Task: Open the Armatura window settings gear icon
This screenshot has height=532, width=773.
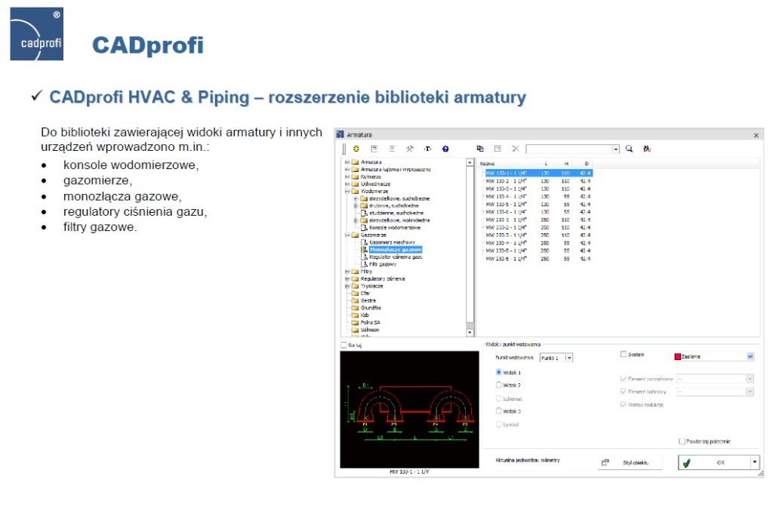Action: pos(355,149)
